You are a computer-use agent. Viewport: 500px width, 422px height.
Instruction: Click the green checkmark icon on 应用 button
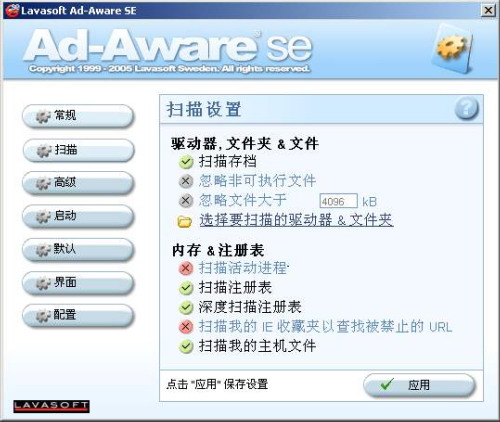[387, 384]
